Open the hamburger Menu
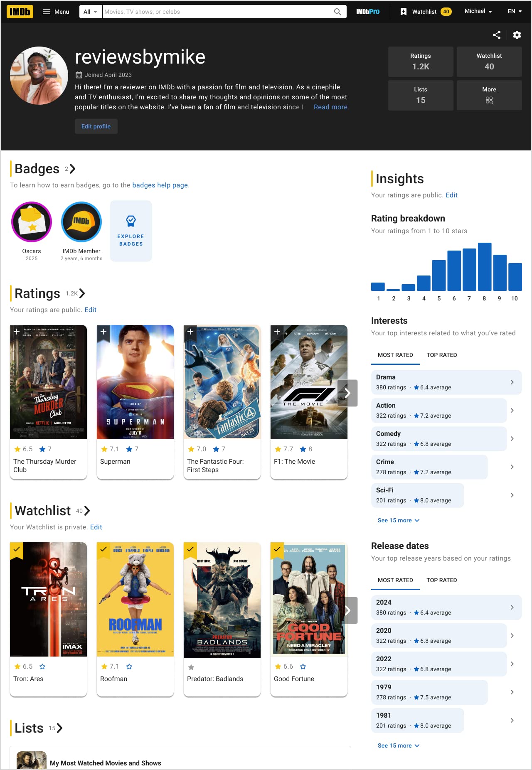Screen dimensions: 532x770 [x=56, y=12]
